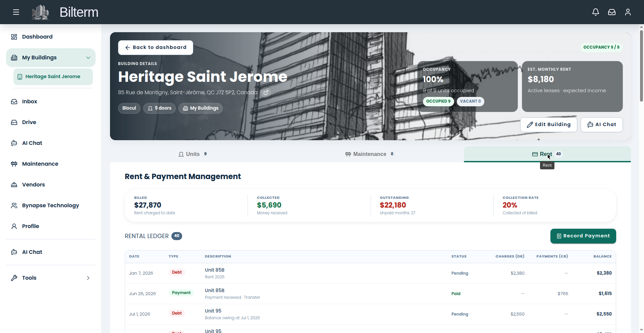644x333 pixels.
Task: Click the Blocul tag chip
Action: tap(129, 108)
